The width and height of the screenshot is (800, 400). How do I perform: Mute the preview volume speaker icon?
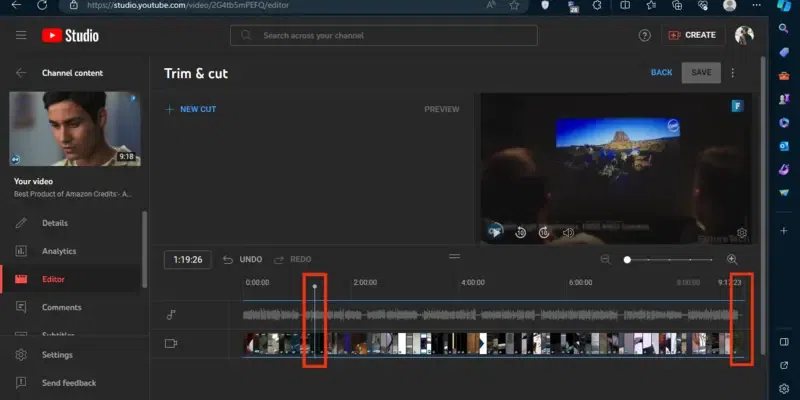click(568, 233)
